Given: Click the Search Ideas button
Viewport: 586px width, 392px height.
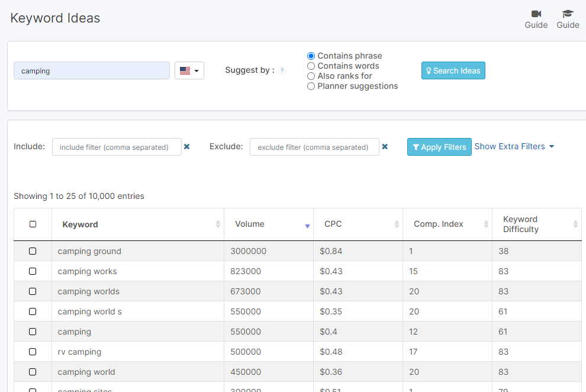Looking at the screenshot, I should [x=453, y=70].
